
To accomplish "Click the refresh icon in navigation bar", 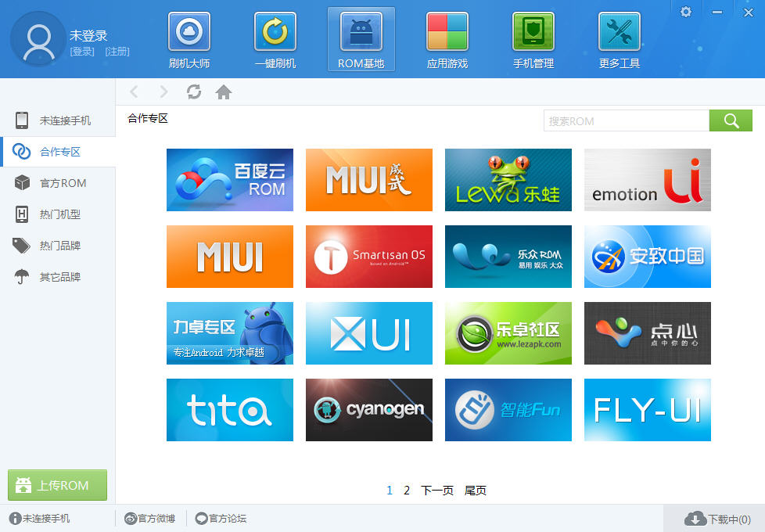I will pyautogui.click(x=194, y=92).
